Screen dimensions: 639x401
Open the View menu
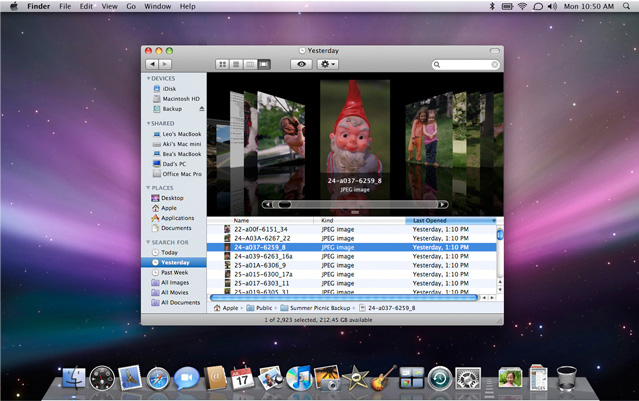109,7
